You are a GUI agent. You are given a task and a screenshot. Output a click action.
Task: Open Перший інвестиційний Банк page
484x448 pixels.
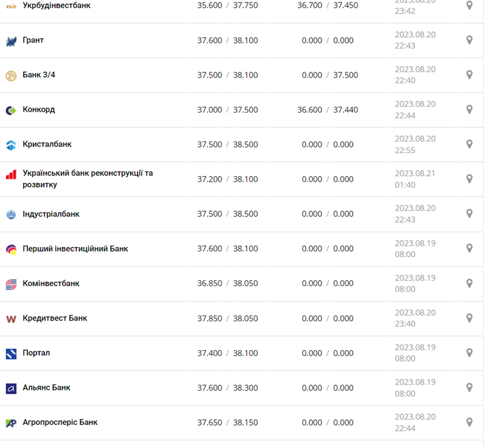click(75, 248)
